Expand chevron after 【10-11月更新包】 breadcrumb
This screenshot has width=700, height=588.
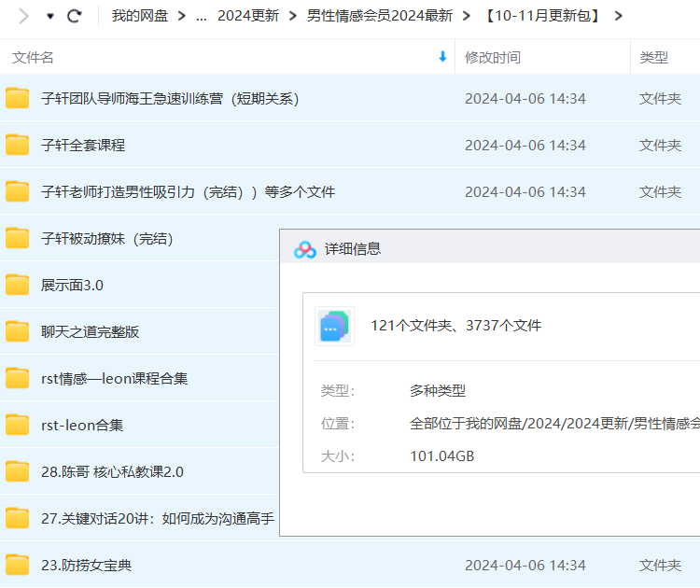(x=619, y=16)
